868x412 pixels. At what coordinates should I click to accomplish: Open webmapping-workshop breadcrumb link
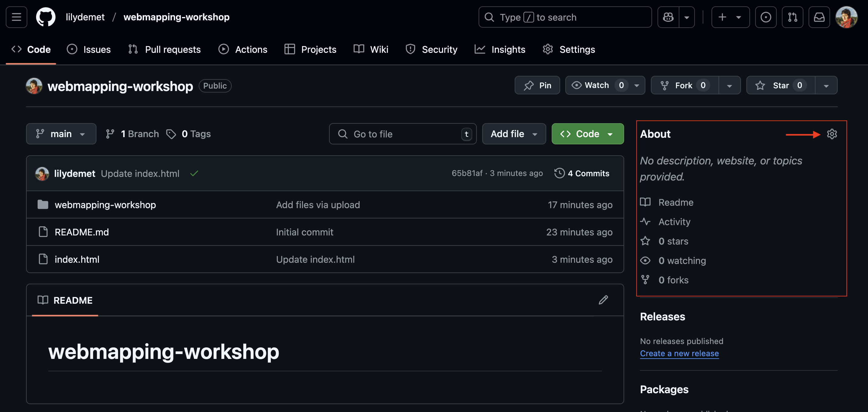(x=176, y=17)
